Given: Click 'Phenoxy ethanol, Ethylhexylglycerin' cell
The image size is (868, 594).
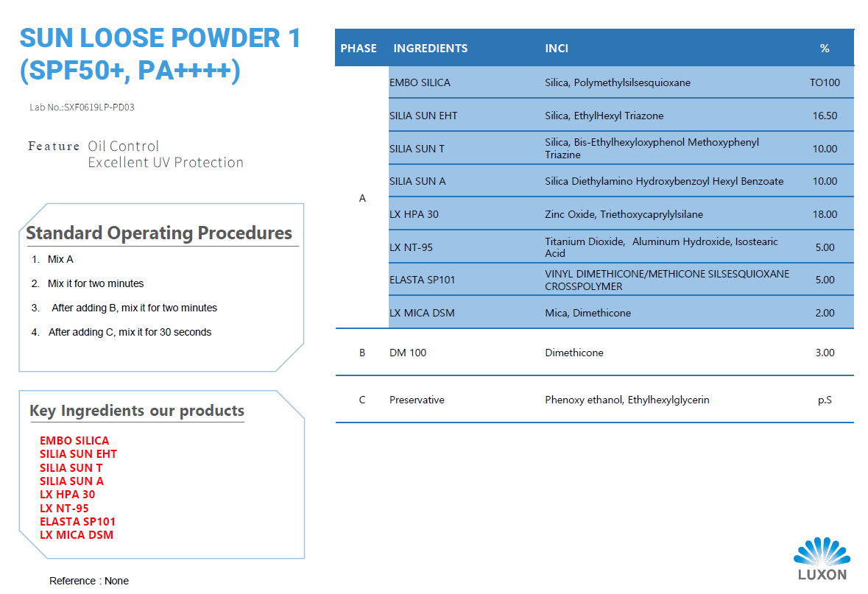Looking at the screenshot, I should pyautogui.click(x=627, y=400).
